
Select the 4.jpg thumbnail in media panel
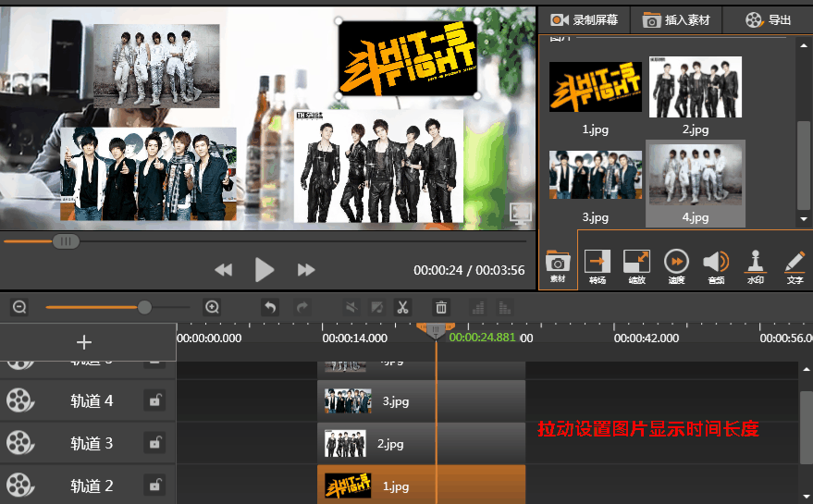696,175
